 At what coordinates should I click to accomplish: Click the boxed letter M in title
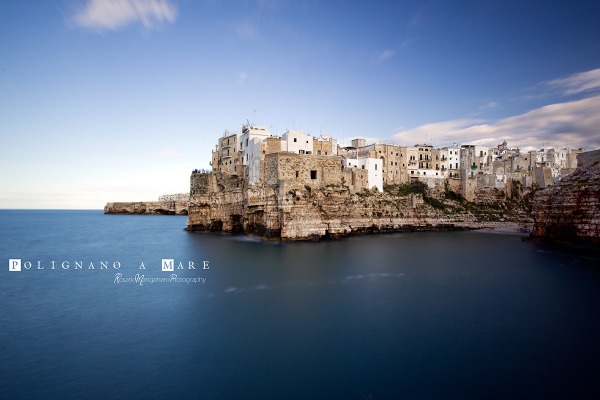(x=167, y=265)
